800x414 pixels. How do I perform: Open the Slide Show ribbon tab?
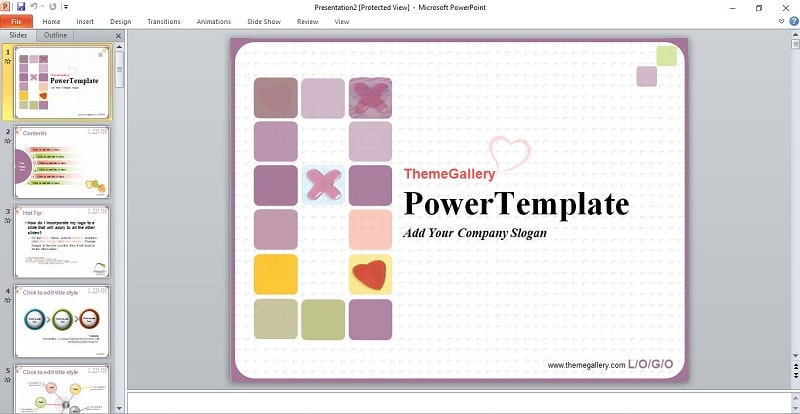[x=262, y=21]
